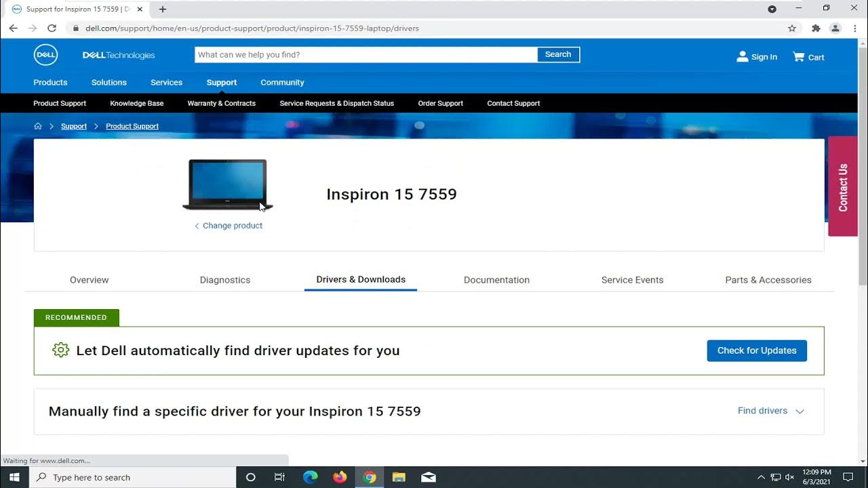Image resolution: width=868 pixels, height=488 pixels.
Task: Open Cortana circle icon on taskbar
Action: coord(250,477)
